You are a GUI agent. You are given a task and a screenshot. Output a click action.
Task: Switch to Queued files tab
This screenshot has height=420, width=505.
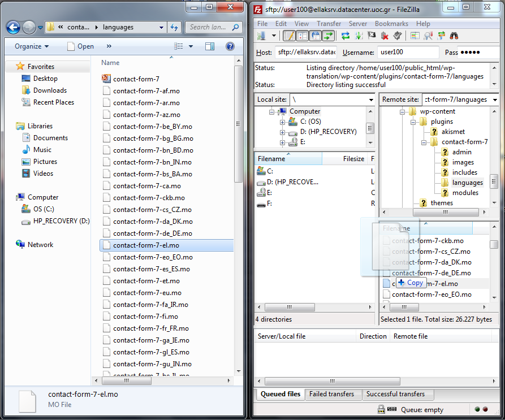point(280,394)
